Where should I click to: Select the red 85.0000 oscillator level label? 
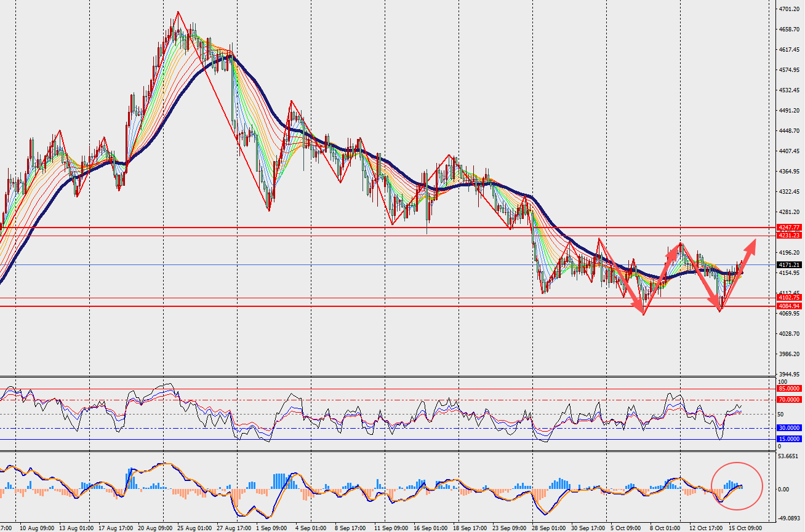click(x=788, y=389)
